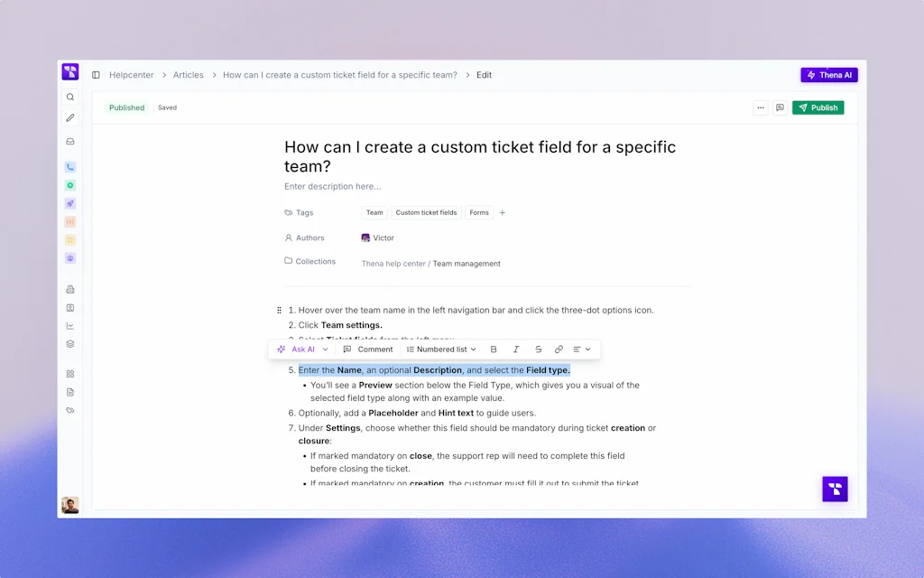
Task: Open the analytics chart icon in the sidebar
Action: coord(70,325)
